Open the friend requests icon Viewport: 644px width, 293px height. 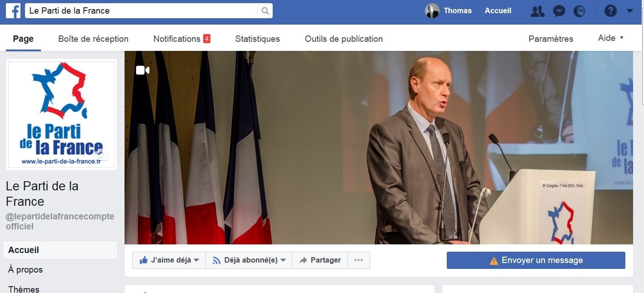point(538,11)
